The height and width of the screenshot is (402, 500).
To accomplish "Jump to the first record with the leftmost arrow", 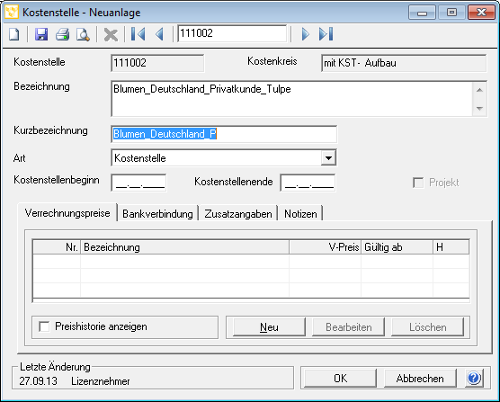I will click(138, 34).
